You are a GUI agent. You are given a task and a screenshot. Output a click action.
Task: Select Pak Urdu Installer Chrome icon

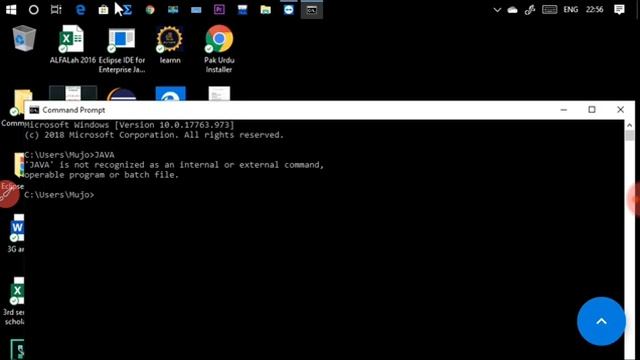click(219, 49)
